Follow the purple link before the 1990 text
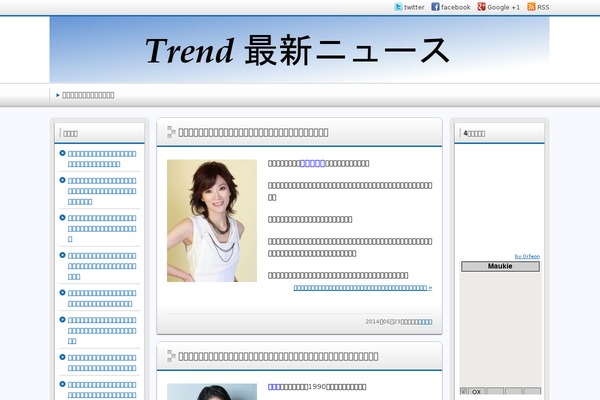 point(274,387)
